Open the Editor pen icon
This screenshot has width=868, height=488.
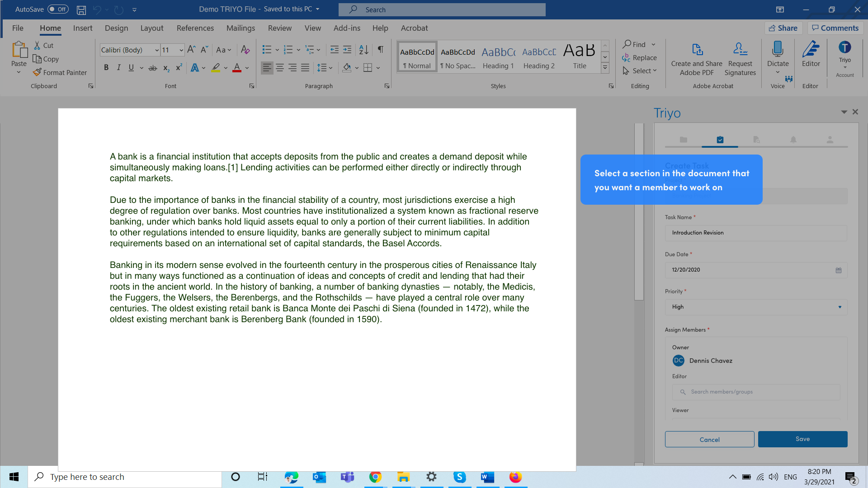click(811, 49)
